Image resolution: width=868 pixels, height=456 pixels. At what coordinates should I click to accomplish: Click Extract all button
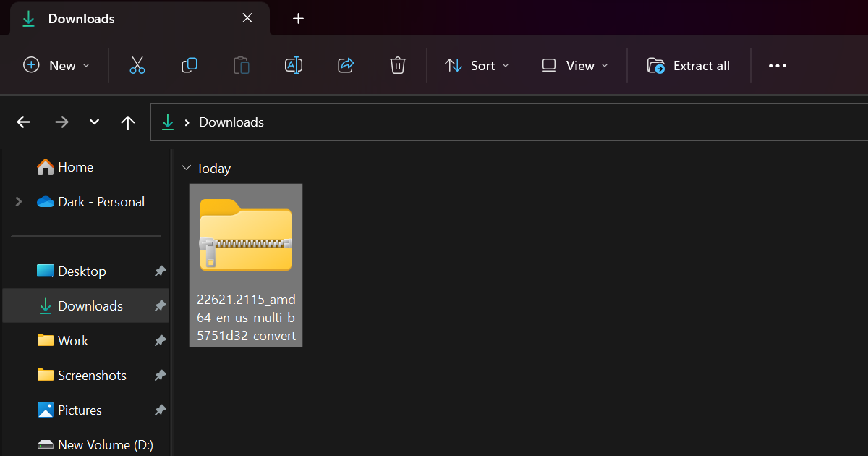[688, 66]
